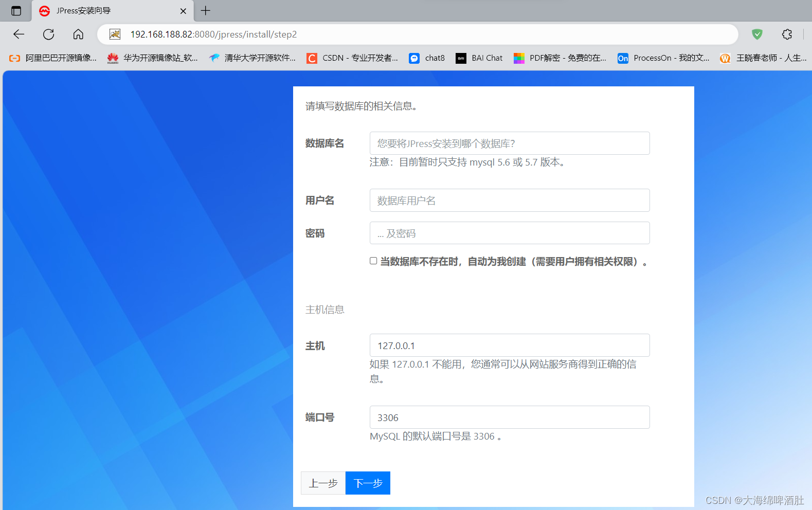This screenshot has height=510, width=812.
Task: Open the 华为开源镜像站 bookmark
Action: [x=153, y=58]
